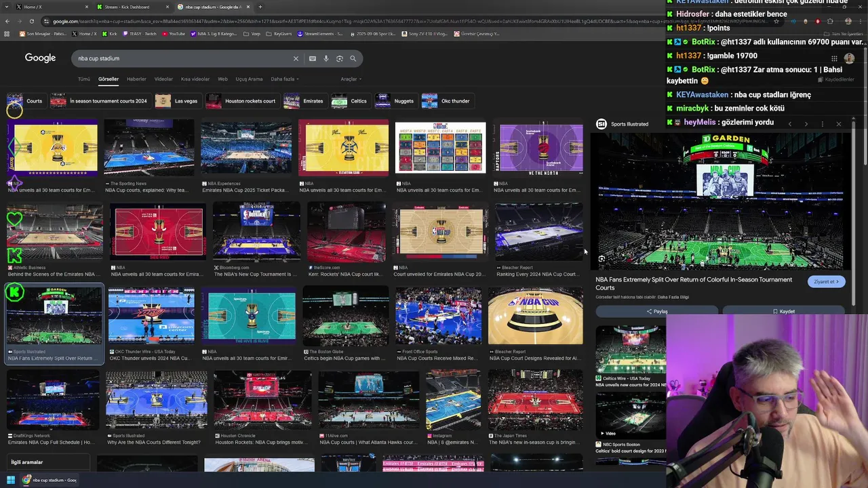
Task: Select Chrome window in the taskbar
Action: tap(49, 480)
